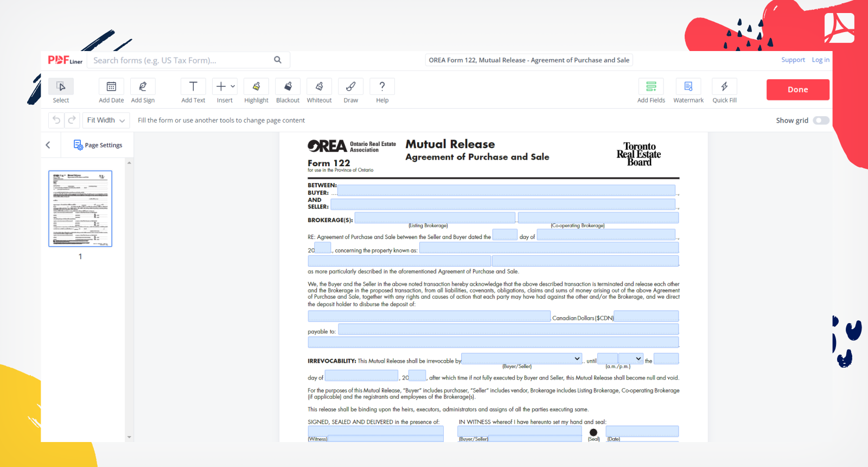Click the deposit amount in words field
868x467 pixels.
pyautogui.click(x=429, y=316)
